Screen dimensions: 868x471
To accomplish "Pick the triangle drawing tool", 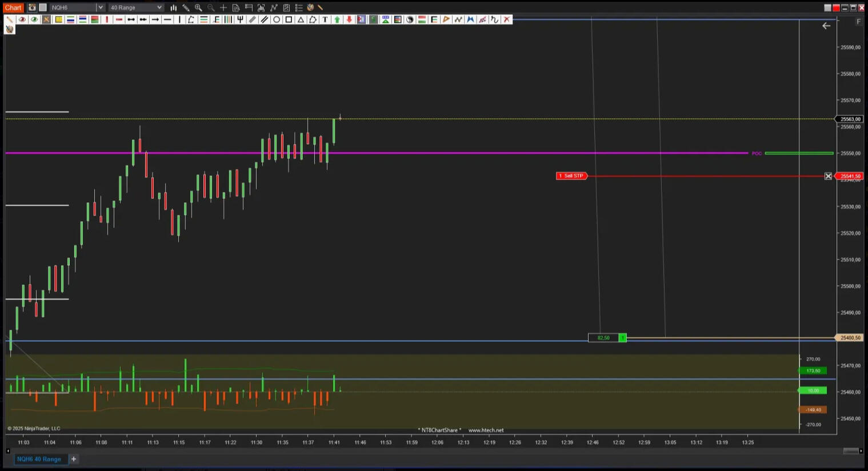I will point(301,19).
